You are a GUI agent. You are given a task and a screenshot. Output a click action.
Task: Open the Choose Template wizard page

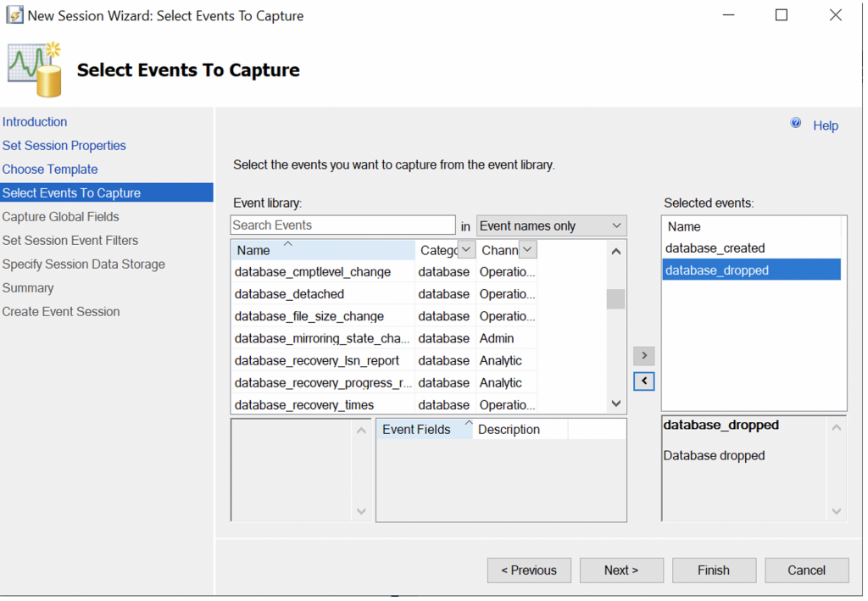tap(50, 170)
